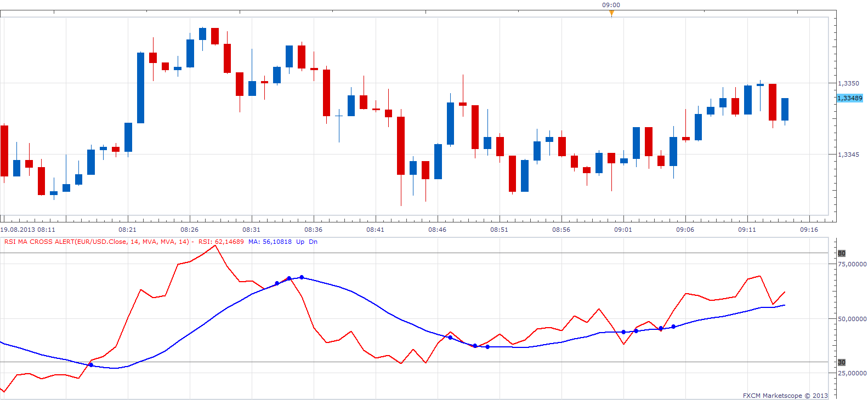Viewport: 868px width, 400px height.
Task: Click the RSI: 62,14689 value label
Action: point(221,242)
